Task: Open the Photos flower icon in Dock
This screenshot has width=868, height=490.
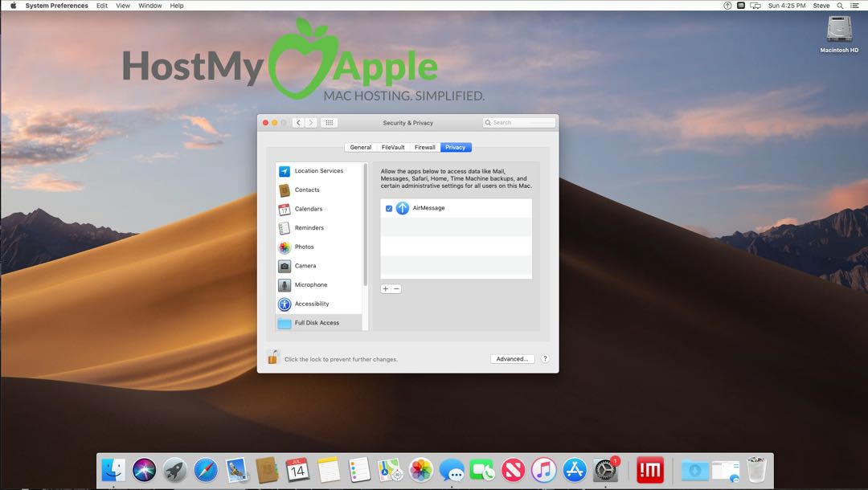Action: click(420, 470)
